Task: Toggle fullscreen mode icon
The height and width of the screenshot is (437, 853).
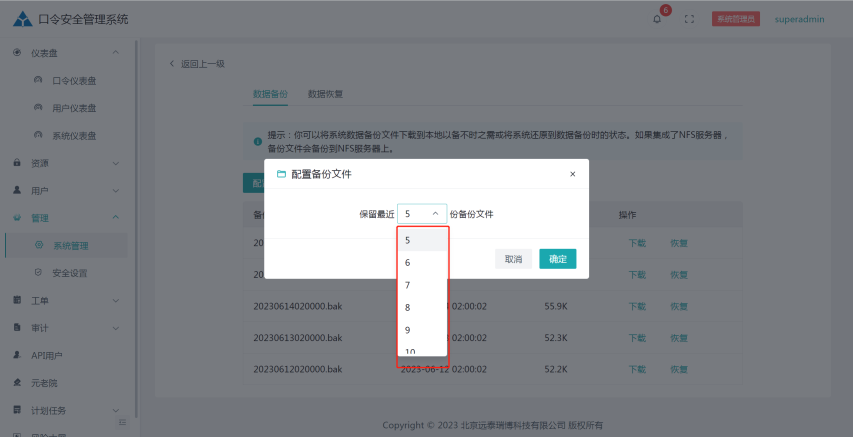Action: (x=689, y=19)
